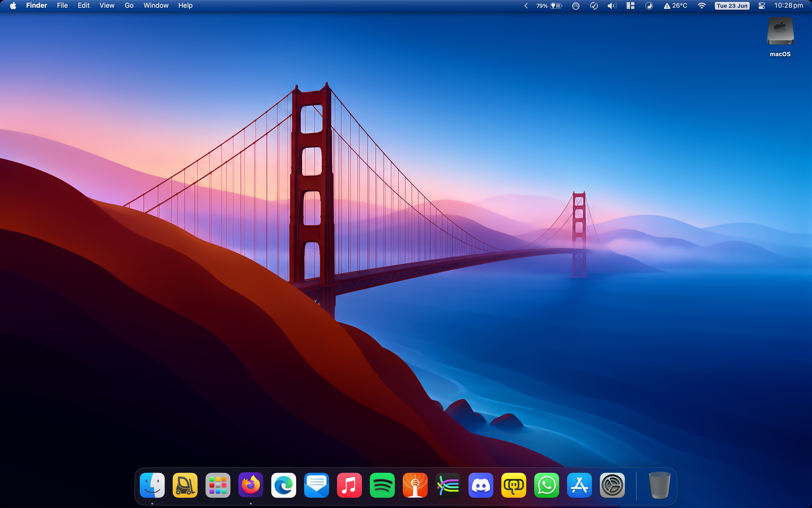Open the blue envelope mail app
812x508 pixels.
(x=316, y=485)
